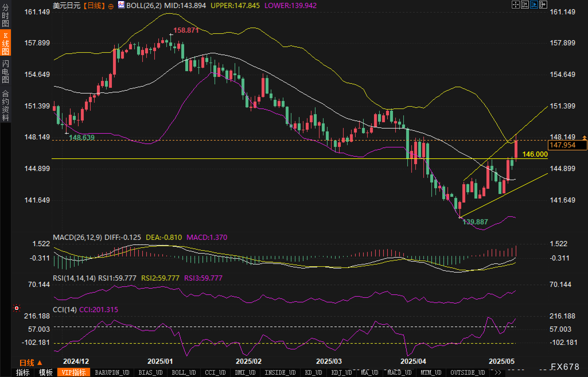Select the K线图 side tab

tap(5, 44)
